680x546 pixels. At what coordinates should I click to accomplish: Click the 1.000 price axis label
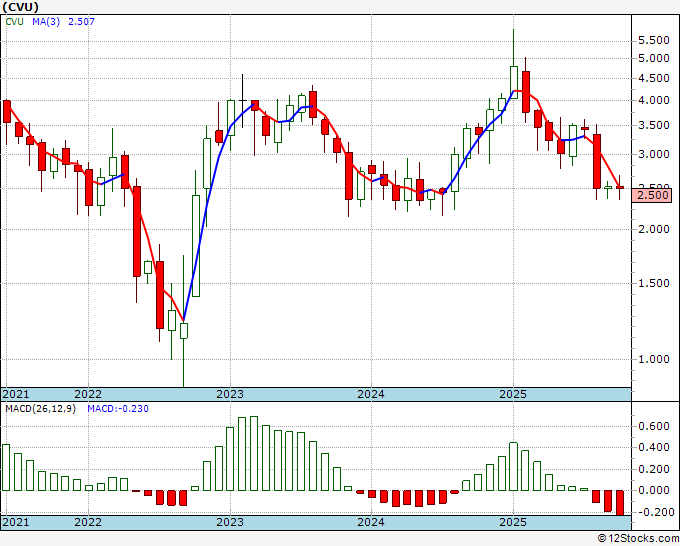tap(654, 360)
